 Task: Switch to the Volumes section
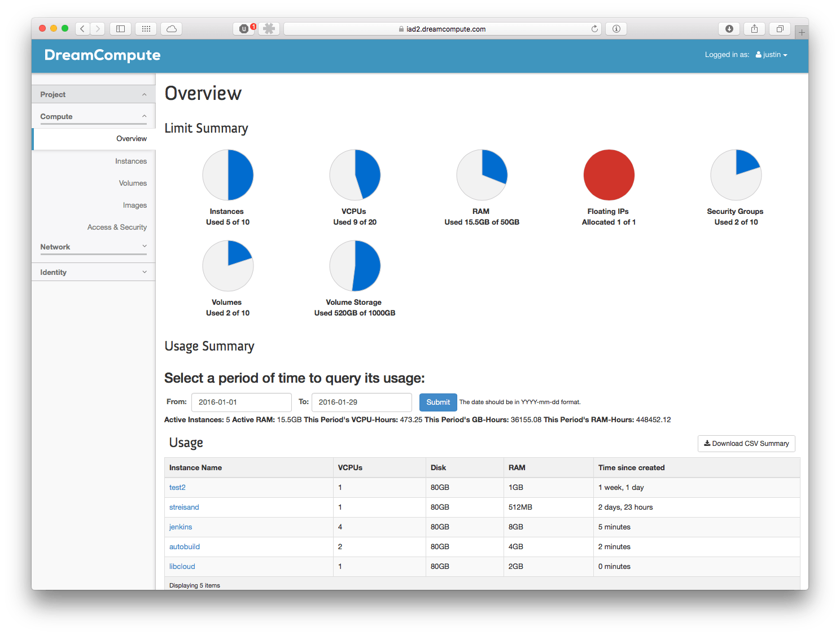click(x=133, y=183)
